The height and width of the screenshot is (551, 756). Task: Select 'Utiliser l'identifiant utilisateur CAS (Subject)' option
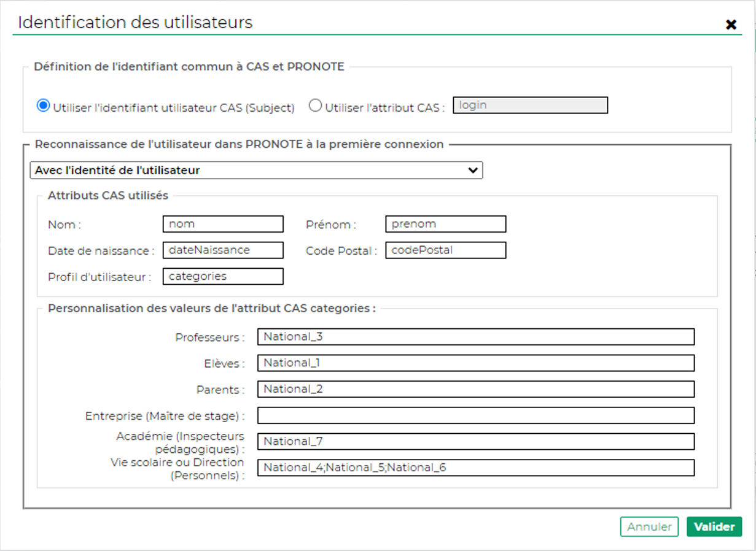coord(43,106)
